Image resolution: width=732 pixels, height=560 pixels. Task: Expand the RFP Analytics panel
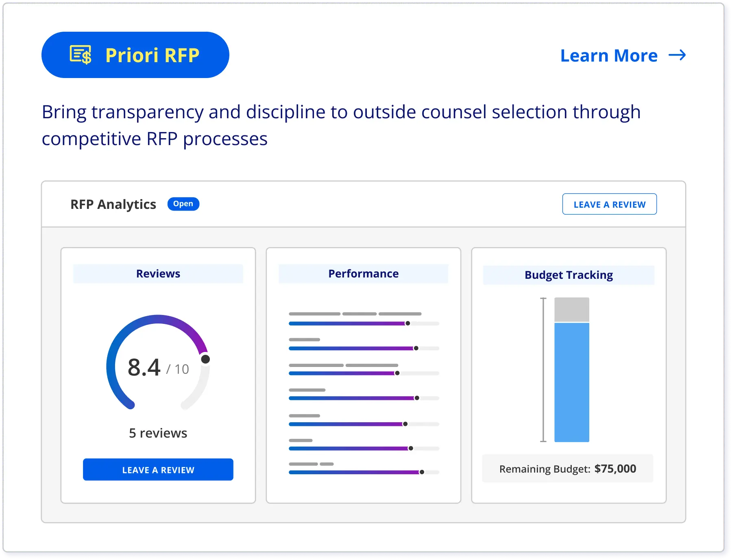pyautogui.click(x=113, y=204)
